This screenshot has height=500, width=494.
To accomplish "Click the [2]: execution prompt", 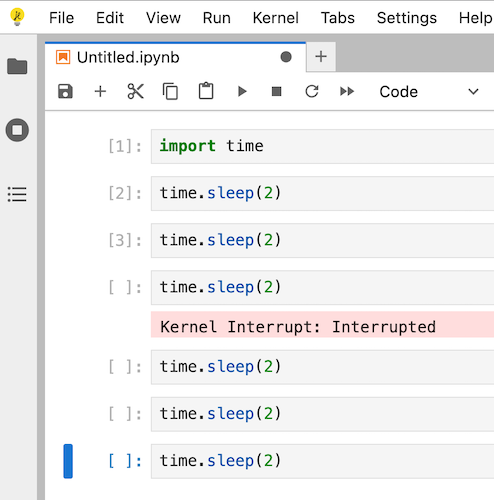I will [x=125, y=193].
